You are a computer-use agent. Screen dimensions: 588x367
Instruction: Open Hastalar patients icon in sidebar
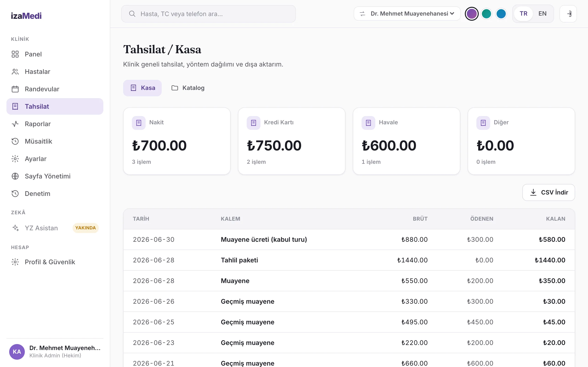15,72
